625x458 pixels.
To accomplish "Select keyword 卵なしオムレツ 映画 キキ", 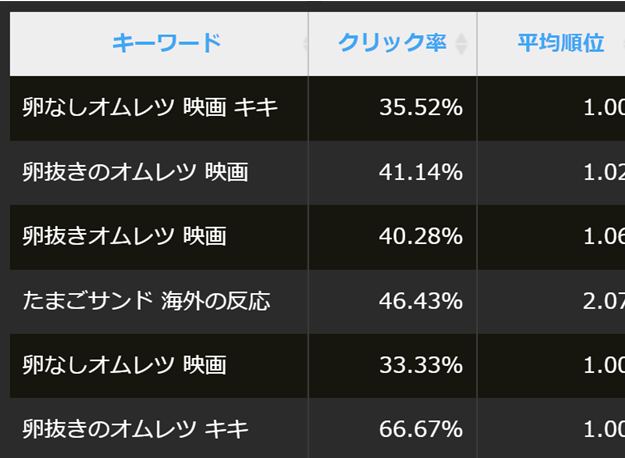I will (x=150, y=108).
